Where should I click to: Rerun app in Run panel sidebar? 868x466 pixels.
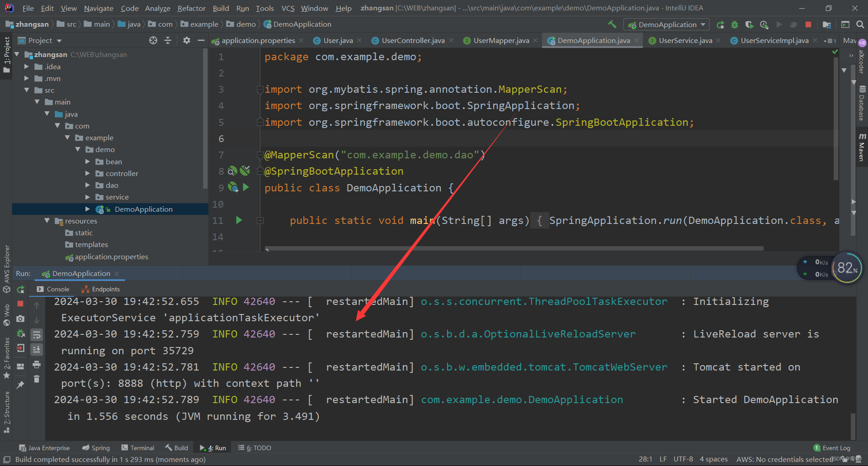pyautogui.click(x=20, y=289)
